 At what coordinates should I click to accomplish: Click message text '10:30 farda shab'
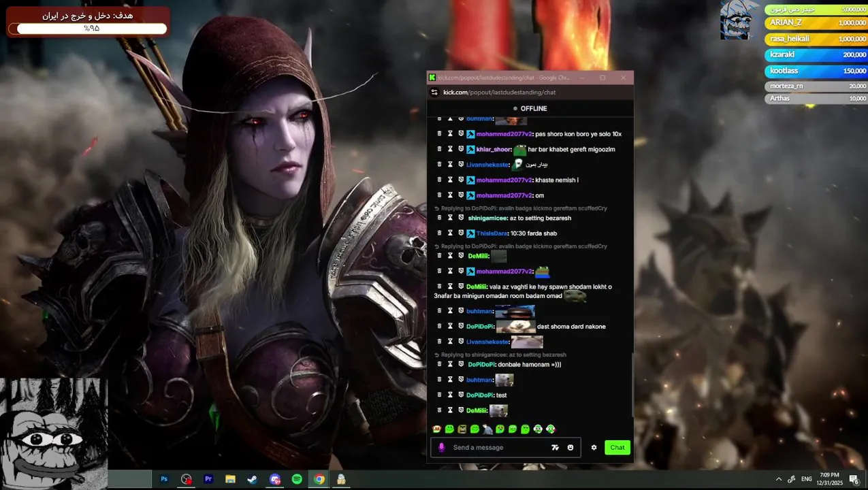click(534, 233)
